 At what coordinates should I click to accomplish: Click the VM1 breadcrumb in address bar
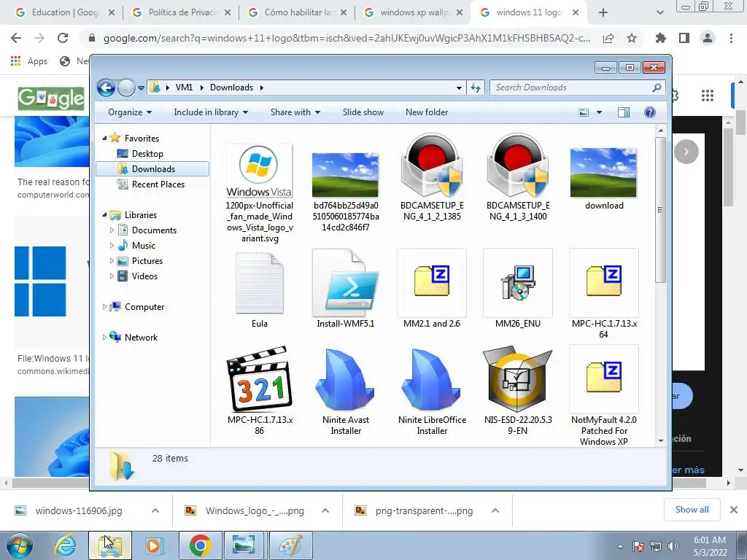(184, 87)
